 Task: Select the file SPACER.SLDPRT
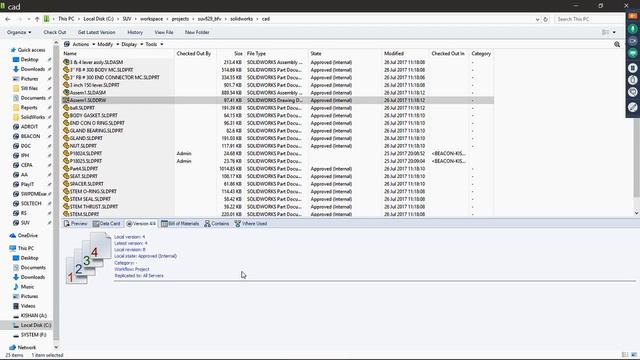tap(87, 184)
